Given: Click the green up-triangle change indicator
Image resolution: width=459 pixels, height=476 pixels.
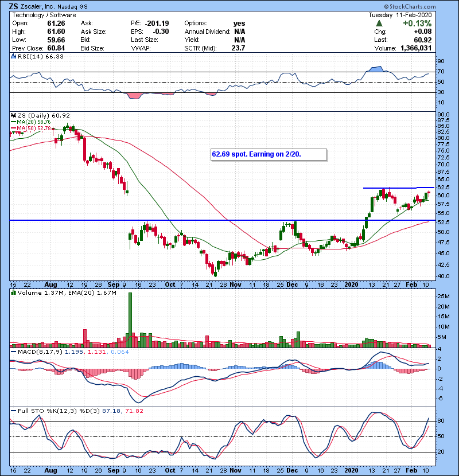Looking at the screenshot, I should pos(379,24).
